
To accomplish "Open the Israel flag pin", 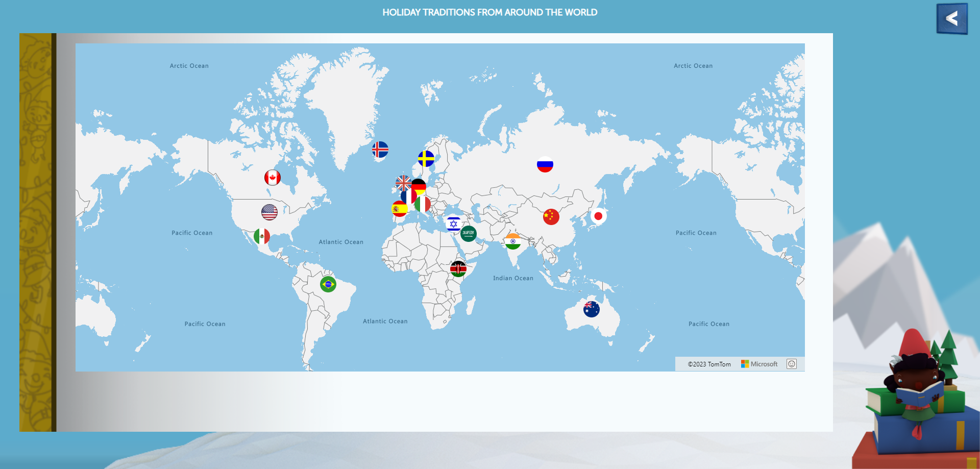I will tap(453, 224).
